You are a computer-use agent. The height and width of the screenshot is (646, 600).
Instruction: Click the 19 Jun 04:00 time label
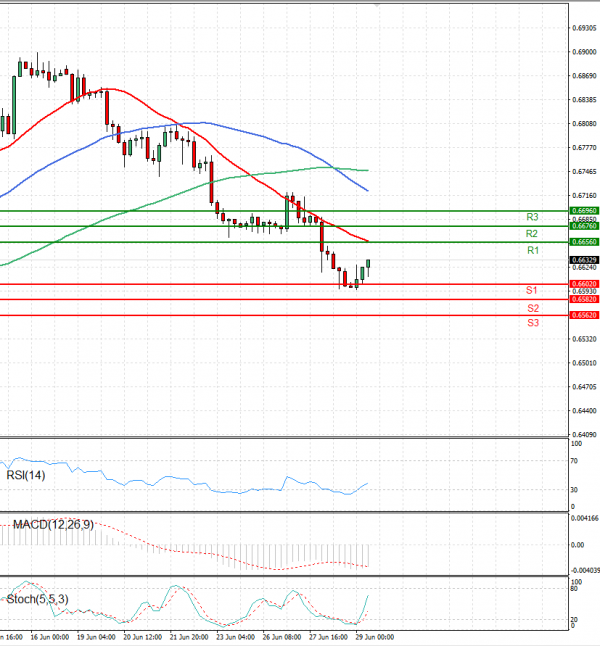click(96, 637)
